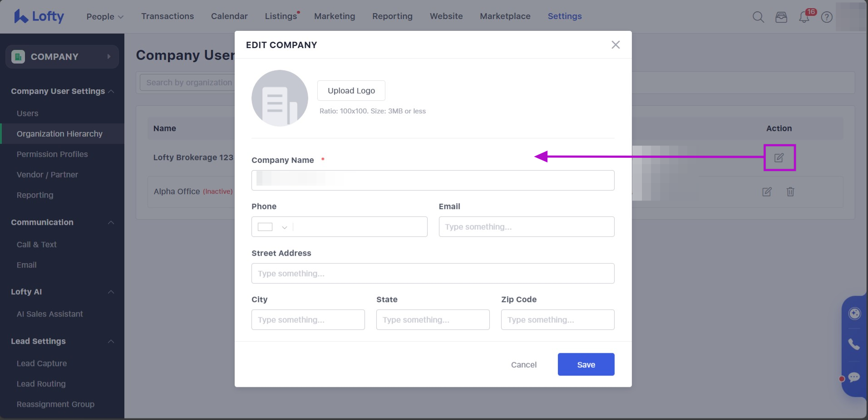Click the Upload Logo button
This screenshot has width=868, height=420.
[351, 91]
